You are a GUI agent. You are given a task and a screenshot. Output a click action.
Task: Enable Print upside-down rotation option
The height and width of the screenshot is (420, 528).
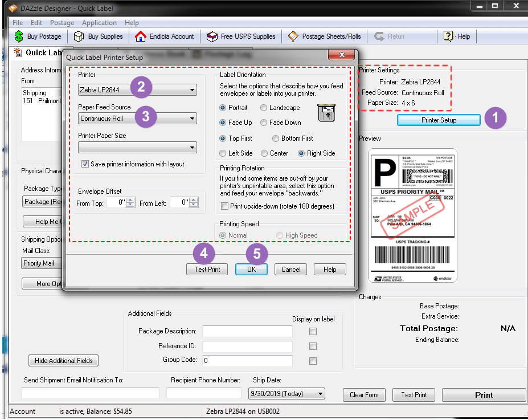(x=223, y=206)
